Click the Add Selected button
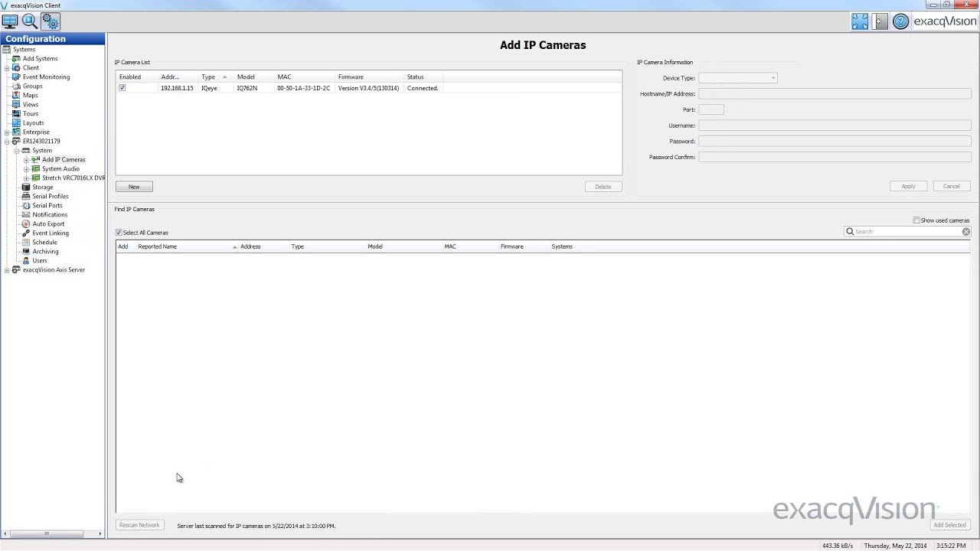Viewport: 980px width, 551px height. click(949, 525)
